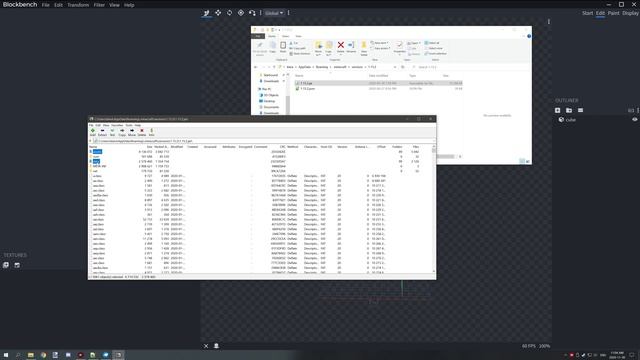Click the taskbar clock
Viewport: 640px width, 360px height.
pyautogui.click(x=617, y=355)
